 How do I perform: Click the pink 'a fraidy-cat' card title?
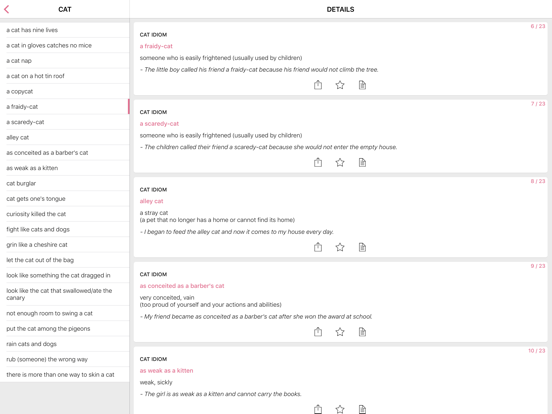[156, 46]
